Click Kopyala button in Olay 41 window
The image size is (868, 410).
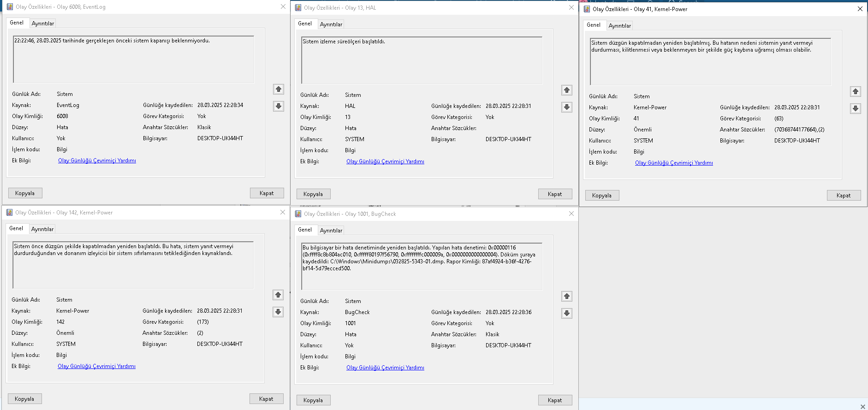pos(602,196)
